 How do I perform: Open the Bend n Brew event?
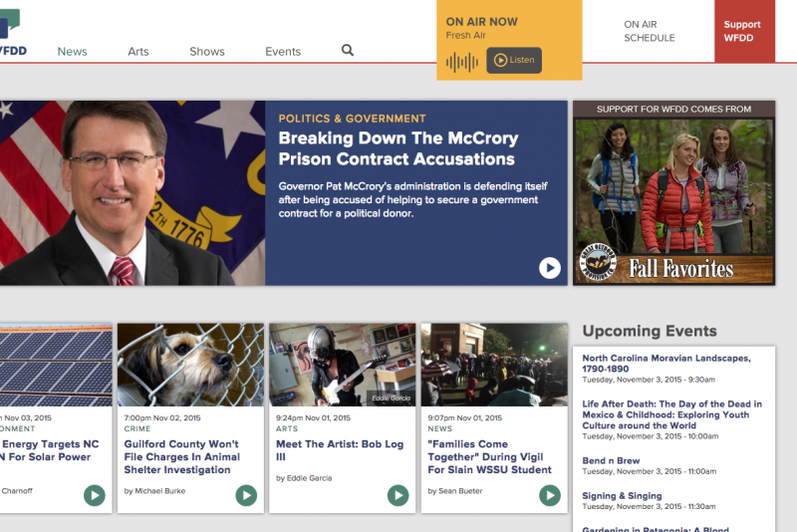pyautogui.click(x=611, y=461)
